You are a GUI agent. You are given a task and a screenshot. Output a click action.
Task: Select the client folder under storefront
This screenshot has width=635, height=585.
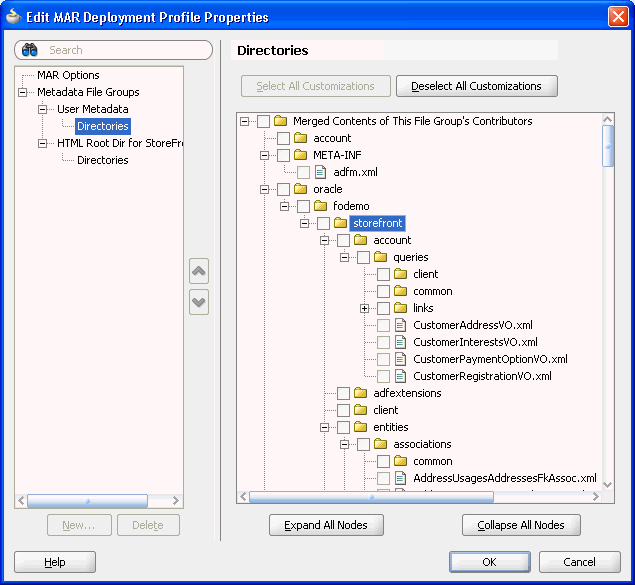(x=386, y=410)
